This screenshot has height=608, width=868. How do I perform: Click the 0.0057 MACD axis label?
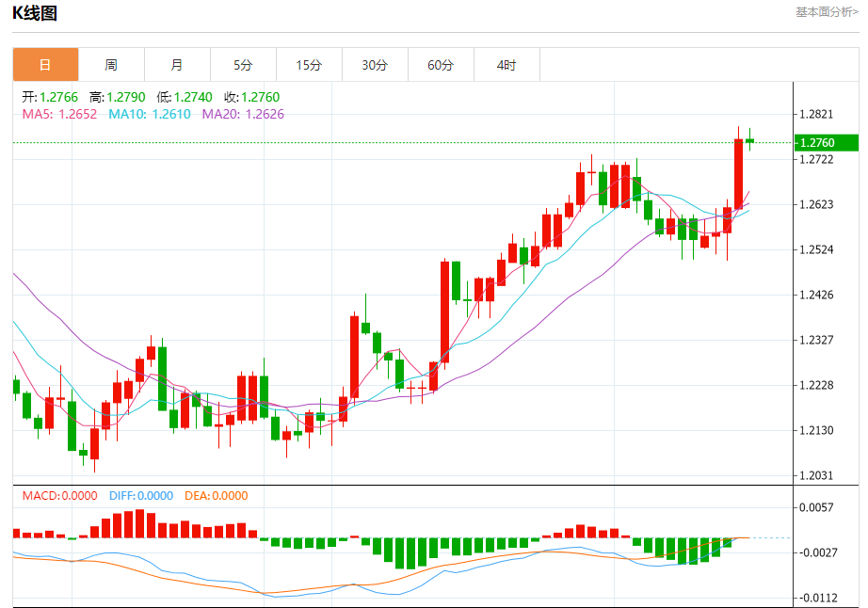click(x=816, y=508)
